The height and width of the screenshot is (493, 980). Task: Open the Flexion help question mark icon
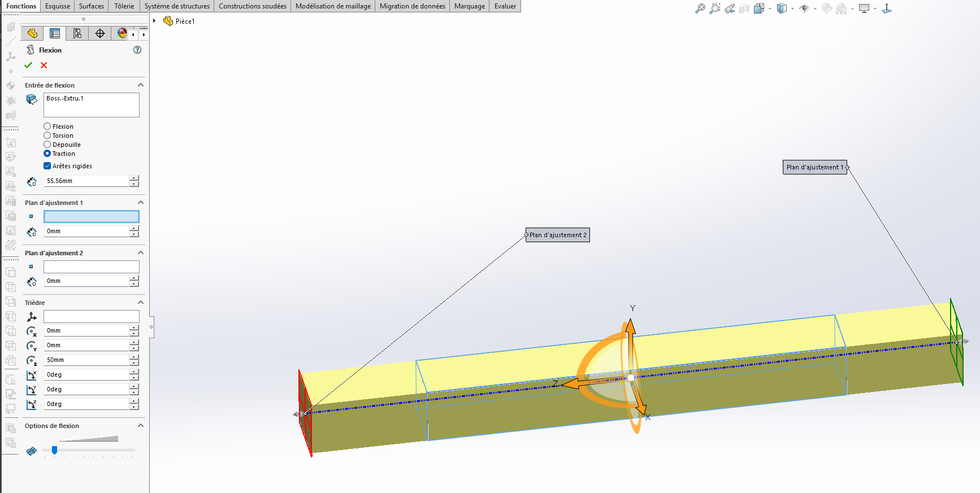(x=137, y=50)
